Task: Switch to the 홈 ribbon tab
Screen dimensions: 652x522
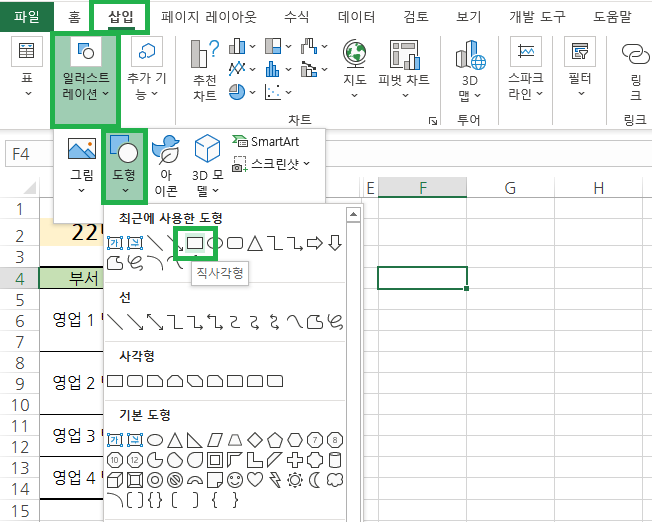Action: (x=74, y=17)
